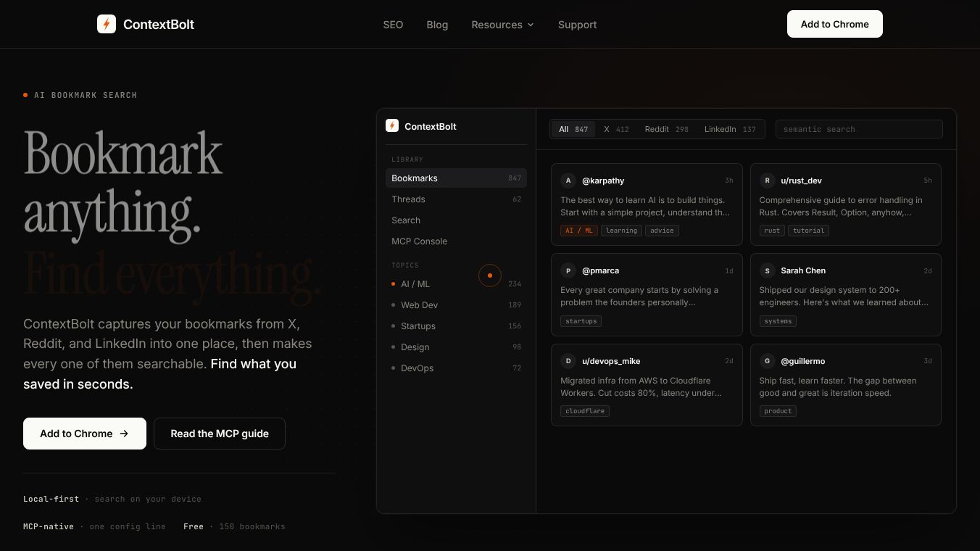Open the SEO nav link
980x551 pixels.
click(x=393, y=25)
